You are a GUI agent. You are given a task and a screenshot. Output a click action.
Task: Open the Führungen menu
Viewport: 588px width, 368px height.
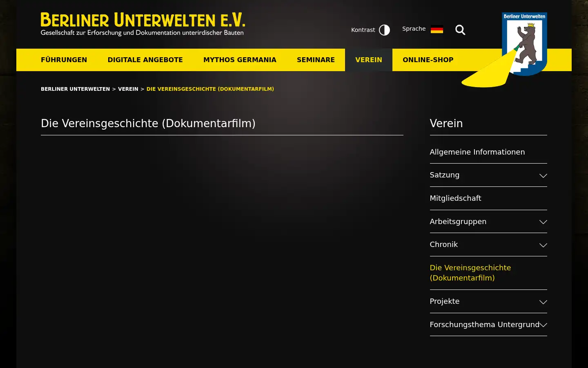pos(64,60)
